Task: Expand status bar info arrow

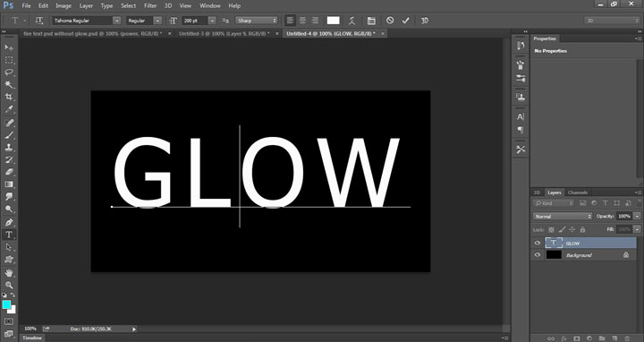Action: click(x=134, y=329)
